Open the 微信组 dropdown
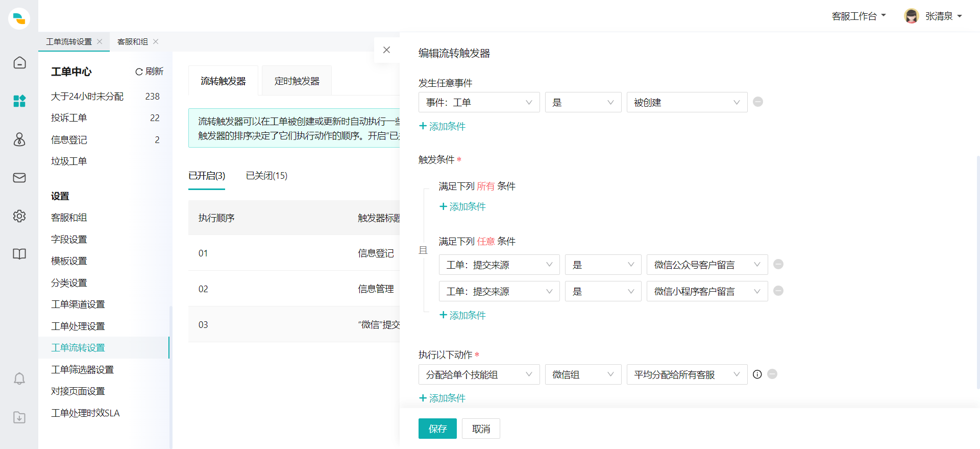980x449 pixels. [x=583, y=374]
